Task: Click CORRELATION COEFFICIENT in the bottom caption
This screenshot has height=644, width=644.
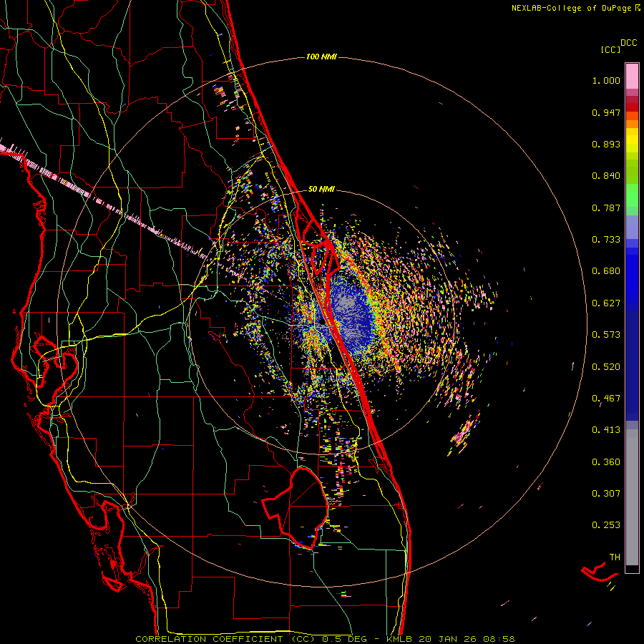Action: [x=209, y=639]
